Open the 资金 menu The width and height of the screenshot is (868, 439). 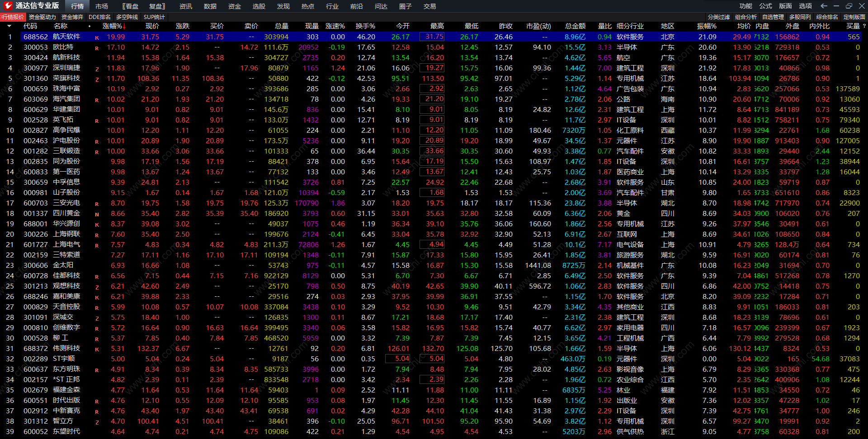point(235,6)
